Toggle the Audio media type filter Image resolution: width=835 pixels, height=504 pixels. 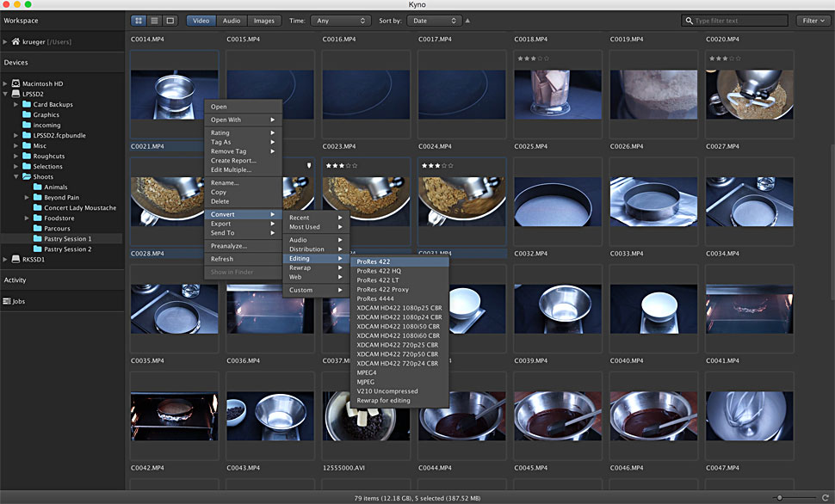point(232,21)
